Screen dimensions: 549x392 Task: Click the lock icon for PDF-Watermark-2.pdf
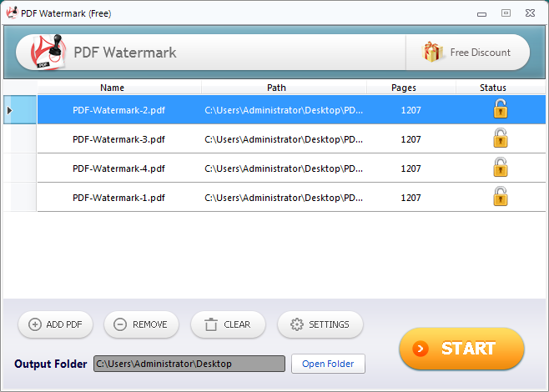(500, 109)
